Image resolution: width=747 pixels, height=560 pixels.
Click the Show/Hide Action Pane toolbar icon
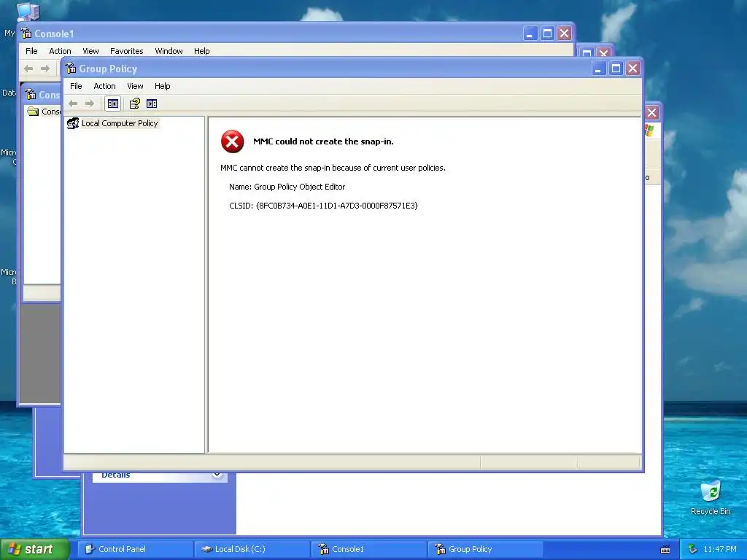(152, 104)
